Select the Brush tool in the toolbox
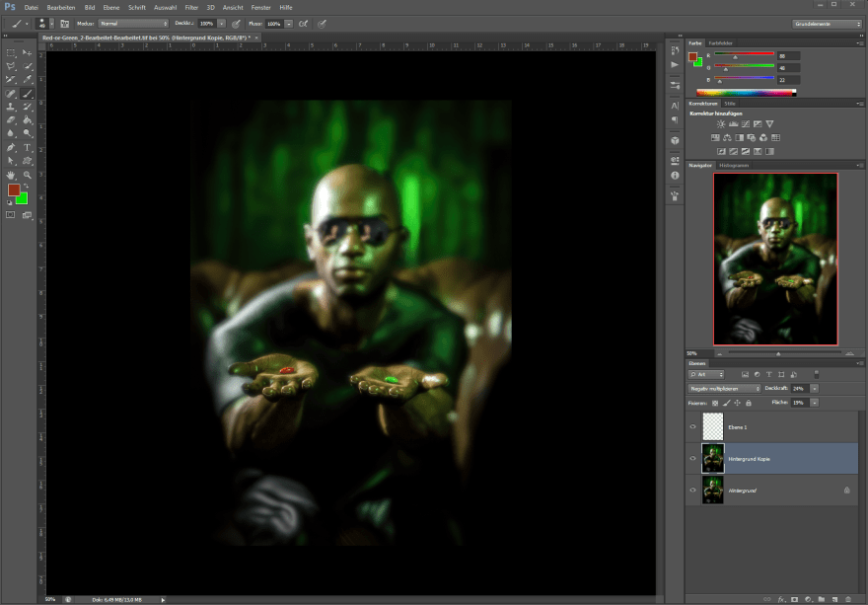Image resolution: width=868 pixels, height=605 pixels. pos(28,93)
